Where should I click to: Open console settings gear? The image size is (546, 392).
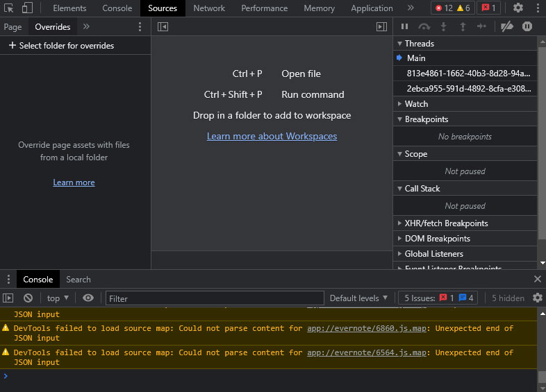click(x=538, y=298)
